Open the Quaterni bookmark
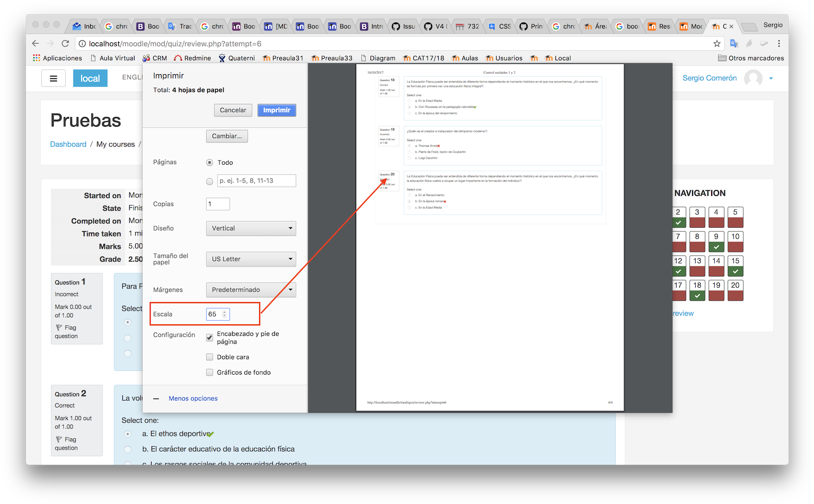The height and width of the screenshot is (504, 814). 236,58
